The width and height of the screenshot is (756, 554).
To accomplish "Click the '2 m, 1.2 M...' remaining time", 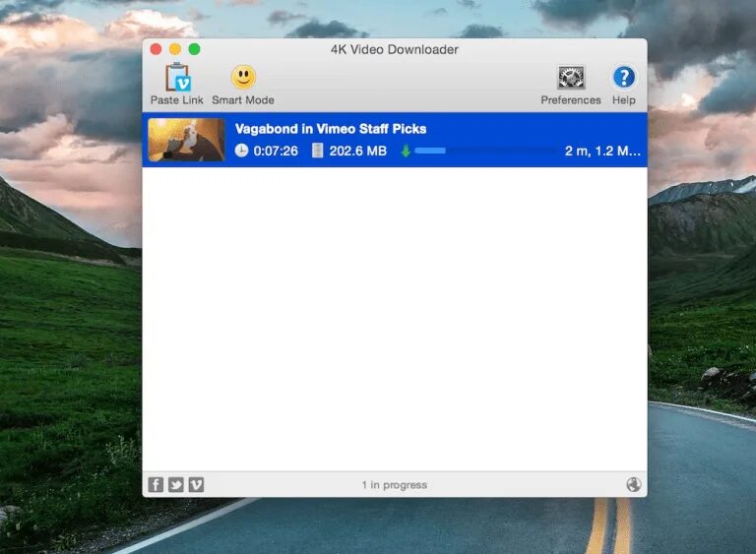I will (602, 151).
